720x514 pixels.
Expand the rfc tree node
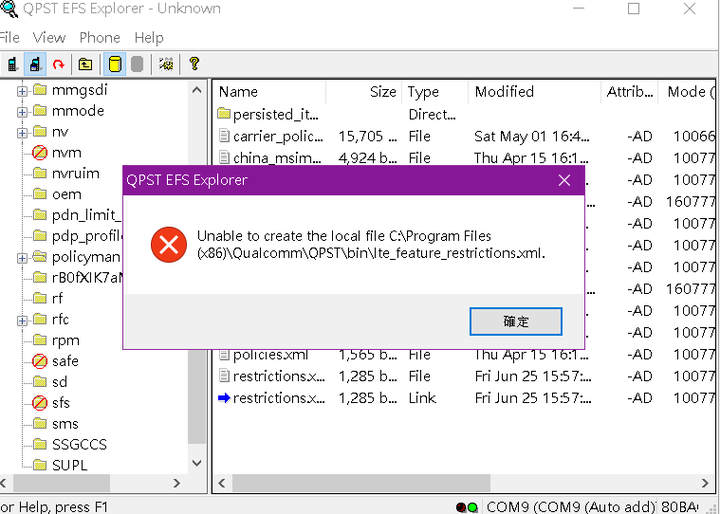22,321
